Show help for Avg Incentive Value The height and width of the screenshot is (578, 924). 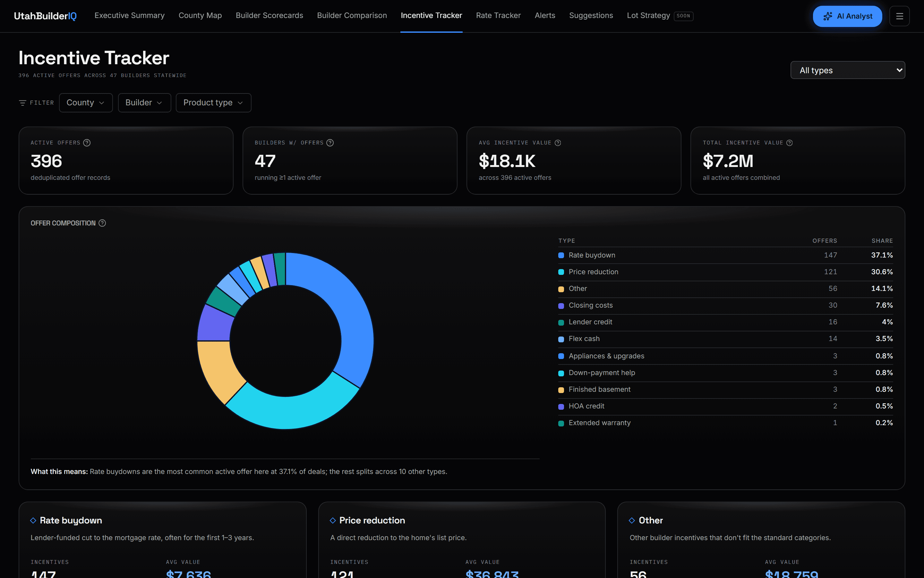pos(558,143)
